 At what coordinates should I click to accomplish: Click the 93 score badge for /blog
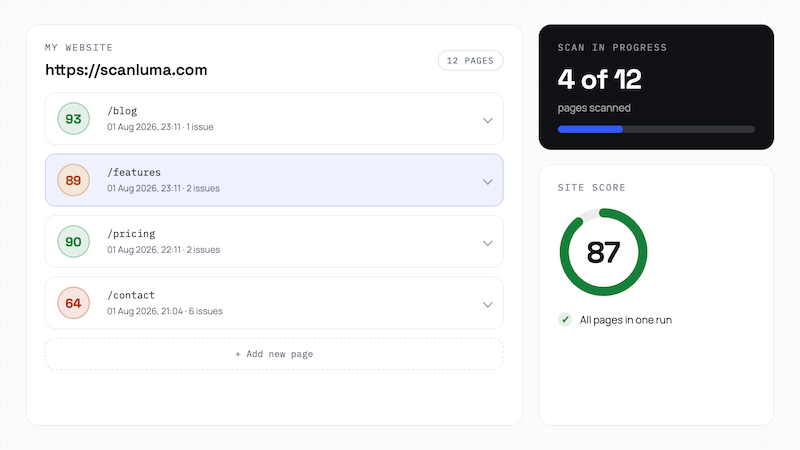(73, 118)
